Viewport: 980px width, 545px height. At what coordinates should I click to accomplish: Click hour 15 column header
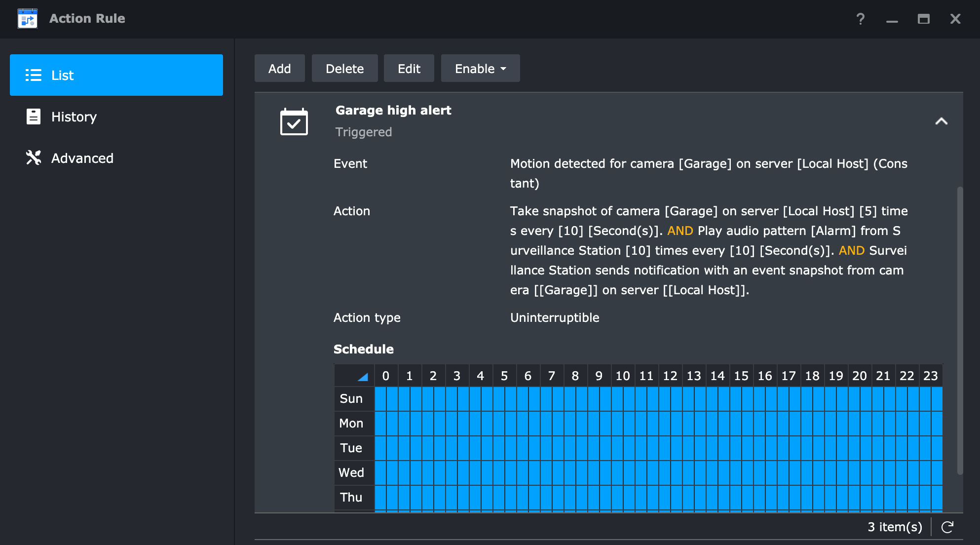[741, 376]
